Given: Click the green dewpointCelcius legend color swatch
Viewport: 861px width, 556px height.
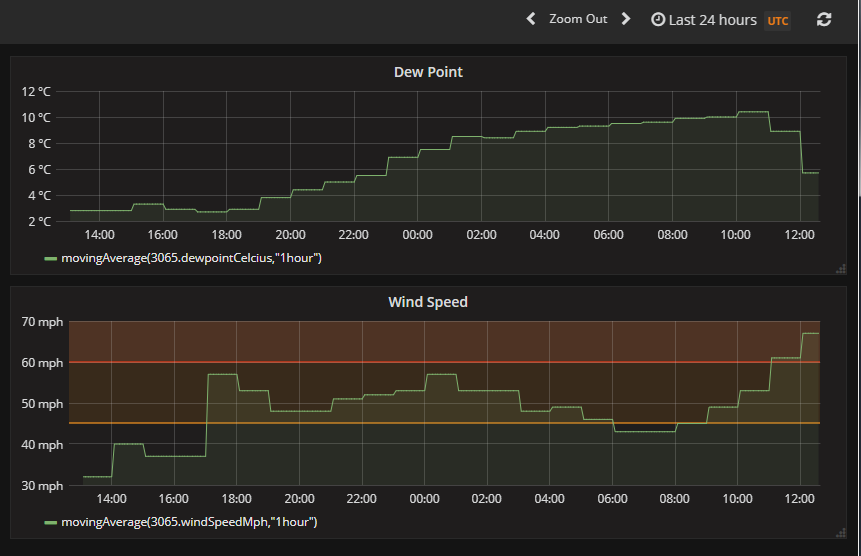Looking at the screenshot, I should (x=51, y=259).
